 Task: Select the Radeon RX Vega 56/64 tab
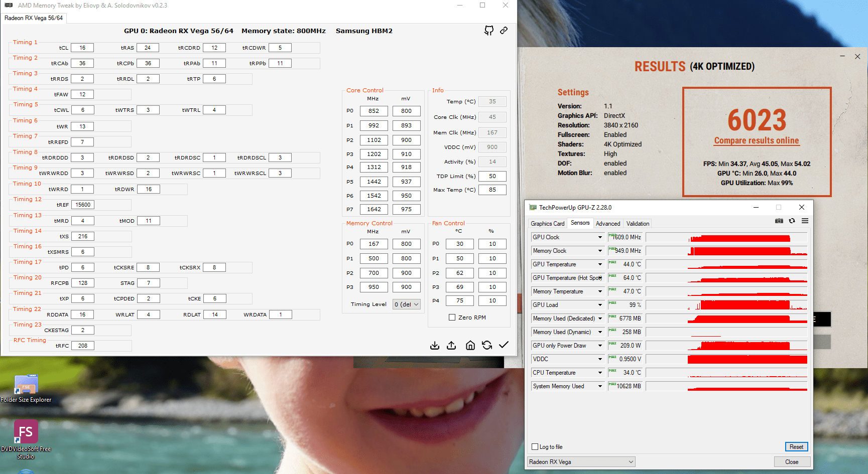click(x=34, y=18)
